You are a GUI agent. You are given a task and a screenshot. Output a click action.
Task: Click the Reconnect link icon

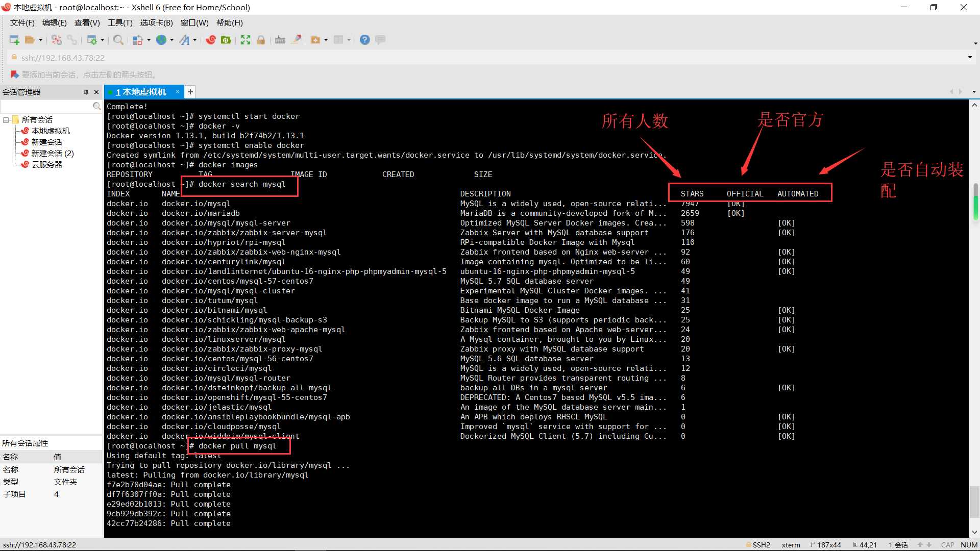click(x=72, y=40)
